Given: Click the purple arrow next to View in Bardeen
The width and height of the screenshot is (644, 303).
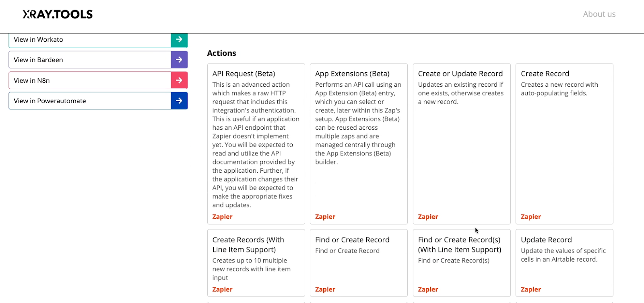Looking at the screenshot, I should click(179, 59).
